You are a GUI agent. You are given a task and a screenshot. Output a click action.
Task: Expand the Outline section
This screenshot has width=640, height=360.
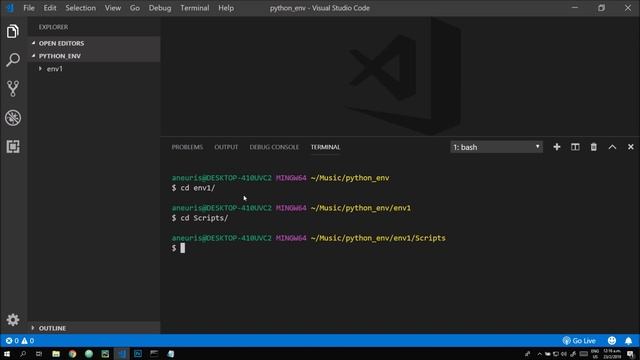[94, 328]
